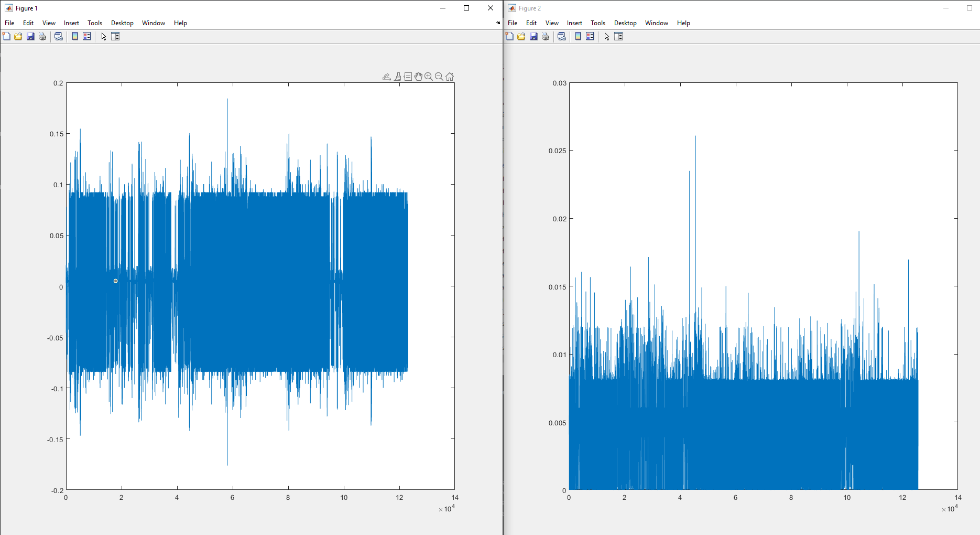980x535 pixels.
Task: Click the Figure 1 title bar text
Action: pos(27,8)
